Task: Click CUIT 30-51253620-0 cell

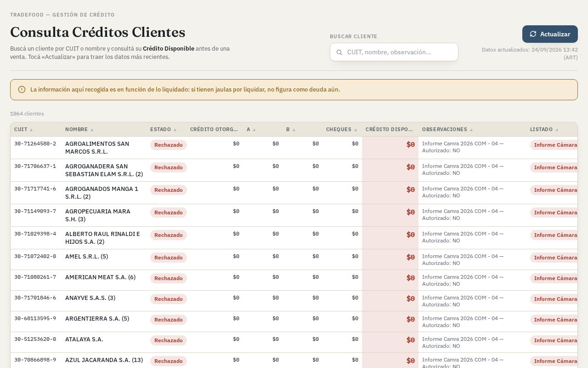Action: [35, 339]
